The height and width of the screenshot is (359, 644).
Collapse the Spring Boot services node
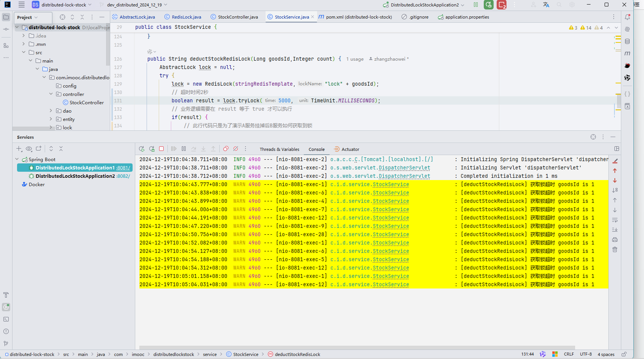(x=17, y=159)
